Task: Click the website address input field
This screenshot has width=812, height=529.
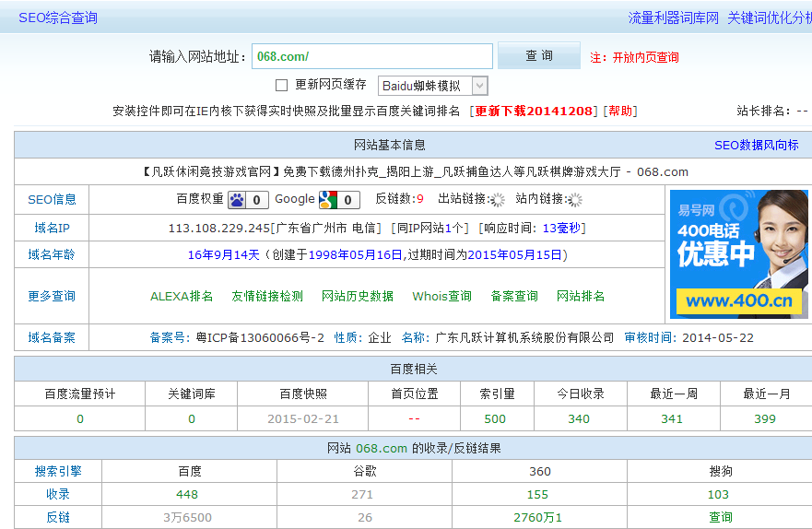Action: (x=371, y=56)
